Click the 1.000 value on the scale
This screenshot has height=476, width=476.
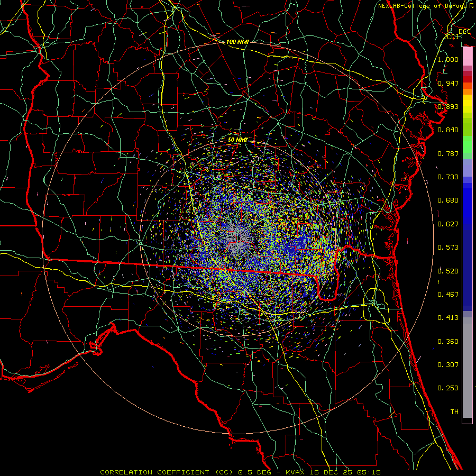click(448, 59)
